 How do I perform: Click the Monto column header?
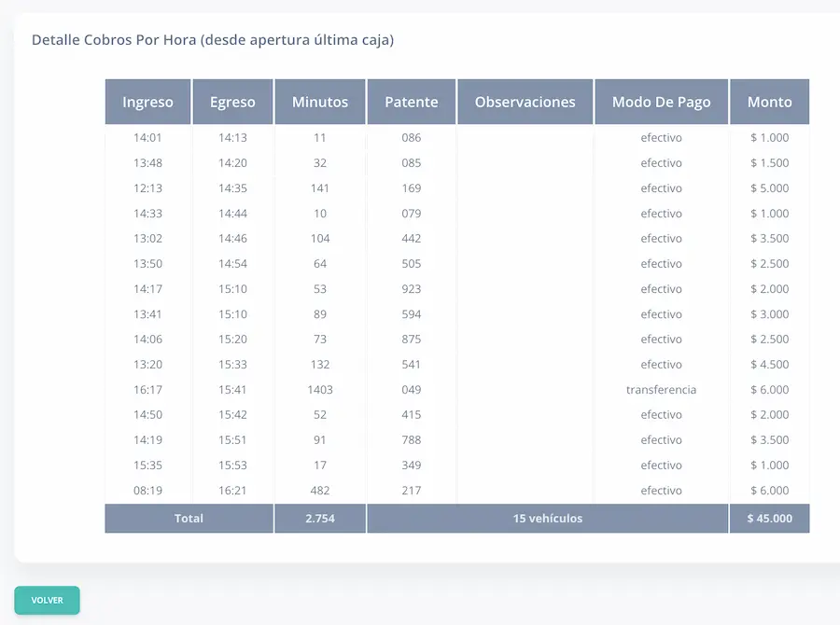tap(769, 102)
